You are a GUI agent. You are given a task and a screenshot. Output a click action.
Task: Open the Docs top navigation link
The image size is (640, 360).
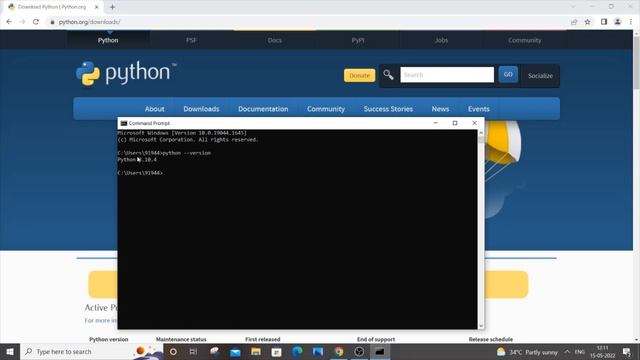(x=275, y=40)
